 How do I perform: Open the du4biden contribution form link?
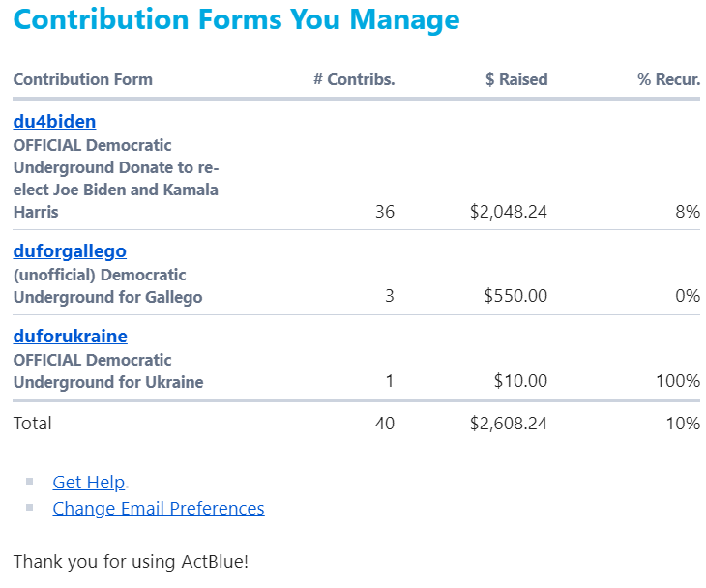54,122
